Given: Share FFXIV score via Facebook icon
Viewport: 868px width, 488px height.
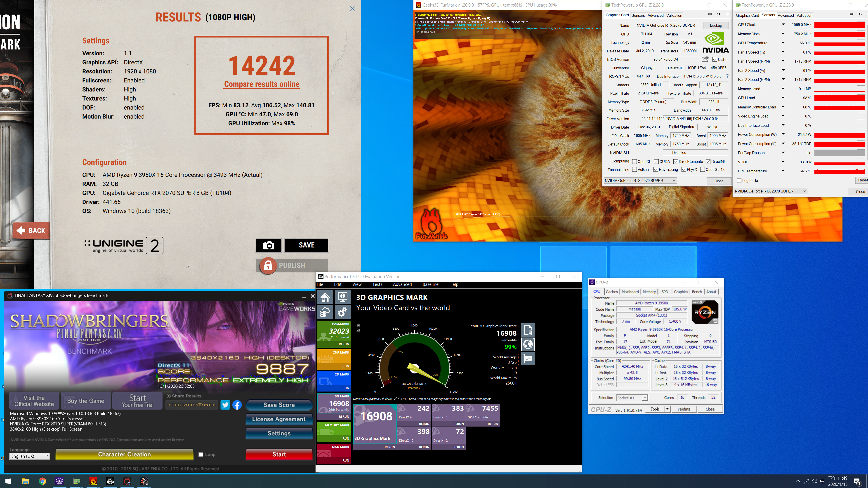Looking at the screenshot, I should (237, 405).
